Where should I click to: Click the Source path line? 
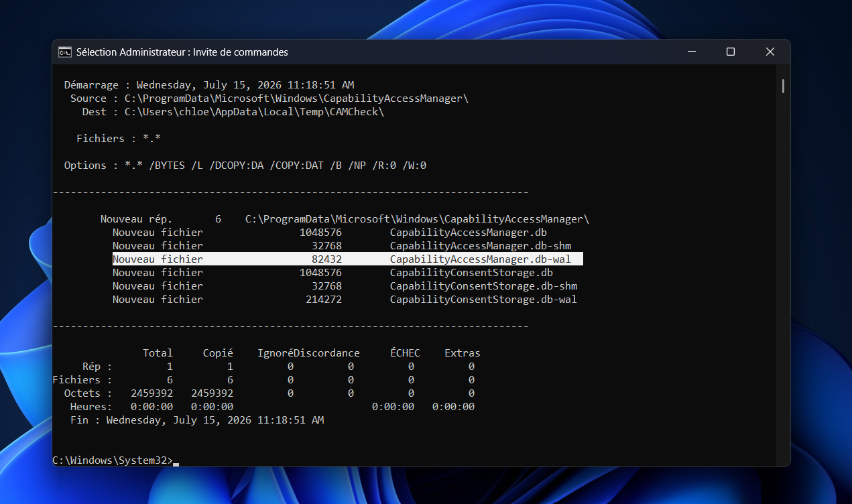[x=269, y=99]
